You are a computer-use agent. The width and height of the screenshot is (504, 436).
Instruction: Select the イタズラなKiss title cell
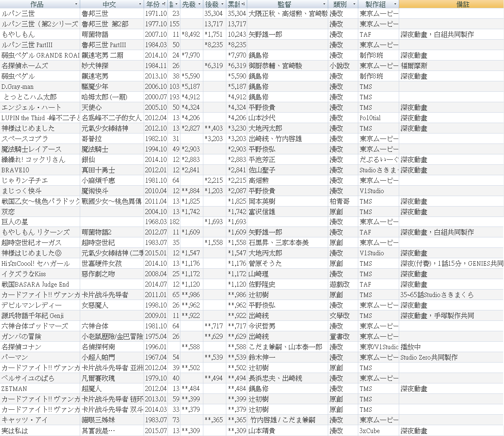coord(40,274)
